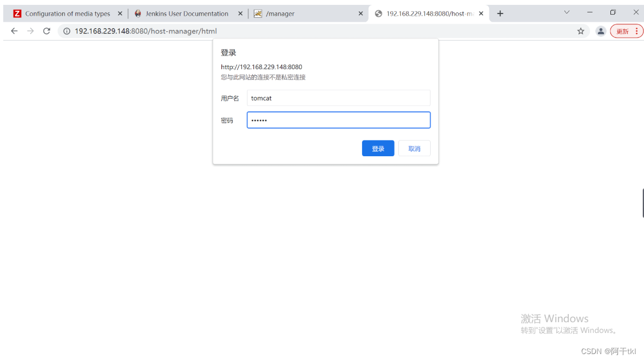Click the Jenkins favicon on second tab
This screenshot has width=644, height=360.
[x=138, y=14]
